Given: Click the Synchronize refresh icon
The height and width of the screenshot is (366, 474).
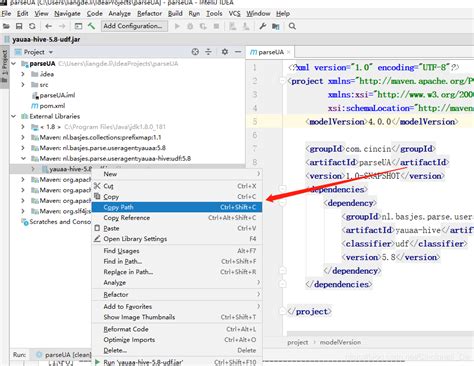Looking at the screenshot, I should click(x=32, y=26).
